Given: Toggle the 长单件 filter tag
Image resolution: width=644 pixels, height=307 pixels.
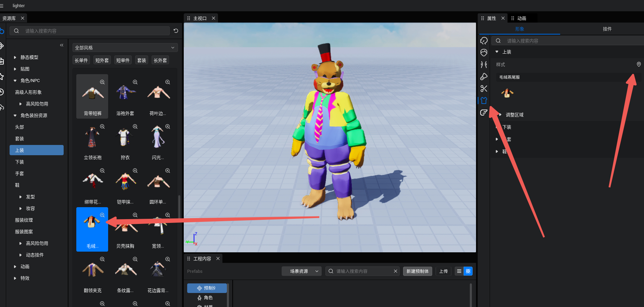Looking at the screenshot, I should (x=81, y=60).
